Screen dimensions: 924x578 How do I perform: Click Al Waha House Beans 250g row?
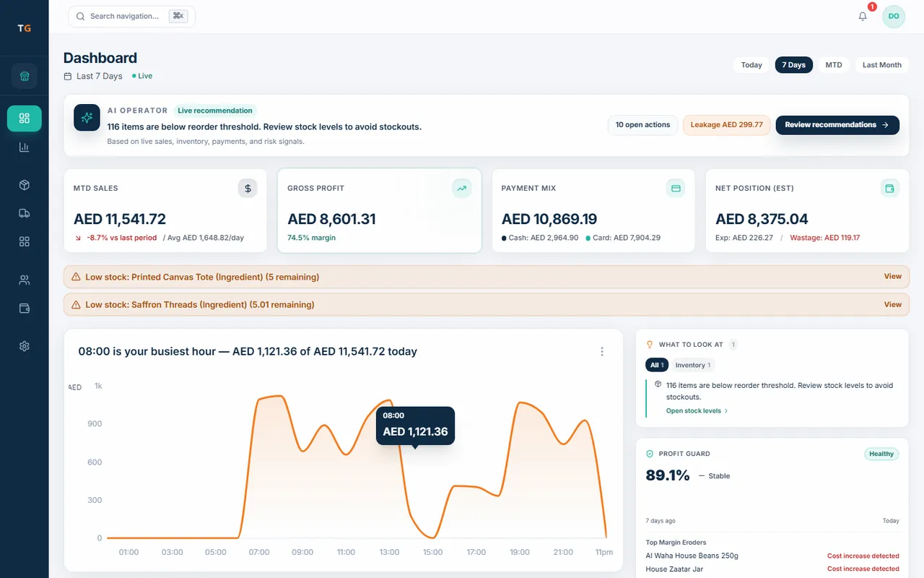[x=772, y=556]
